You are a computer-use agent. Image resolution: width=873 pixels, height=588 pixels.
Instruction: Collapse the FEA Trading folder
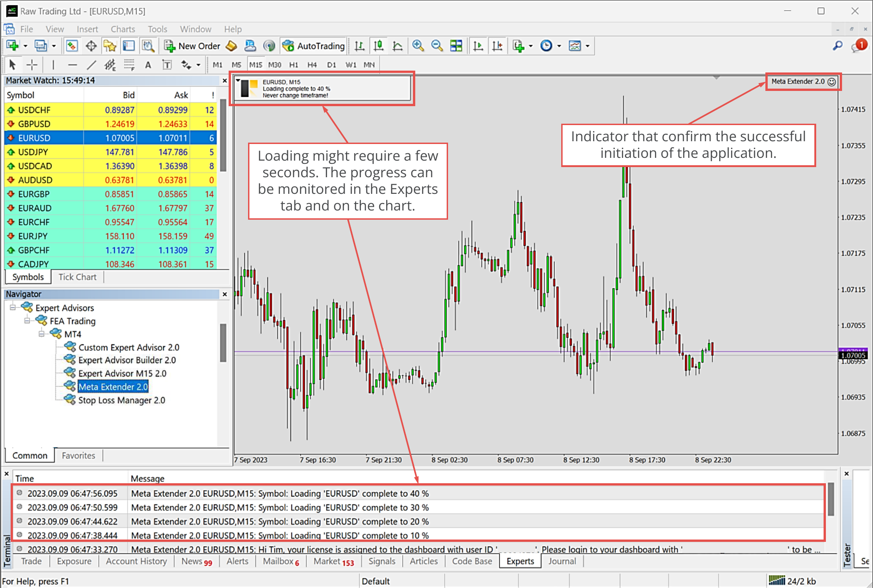pyautogui.click(x=27, y=320)
